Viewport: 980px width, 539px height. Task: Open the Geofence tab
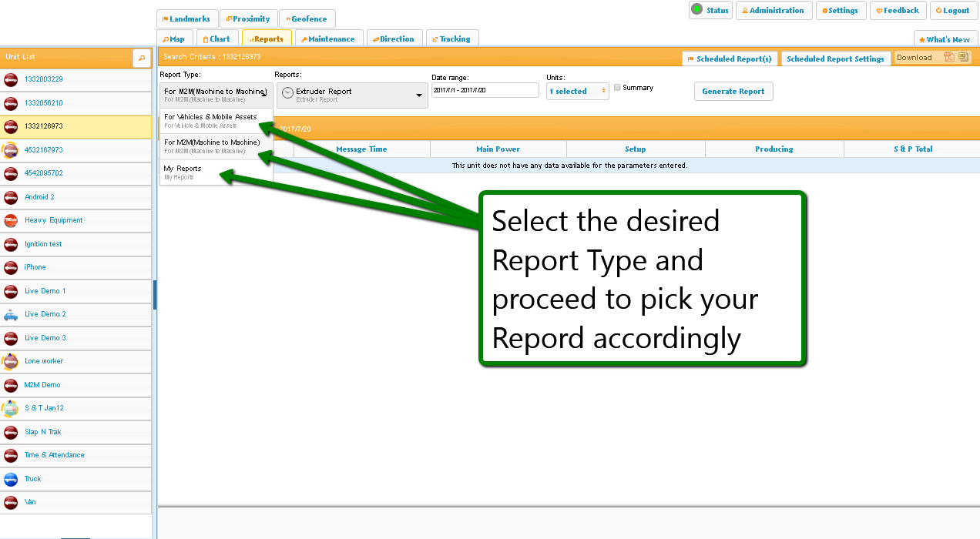(x=307, y=19)
